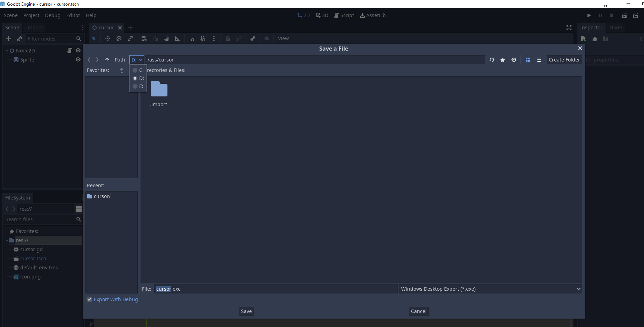Switch to AssetLib workspace

coord(373,15)
